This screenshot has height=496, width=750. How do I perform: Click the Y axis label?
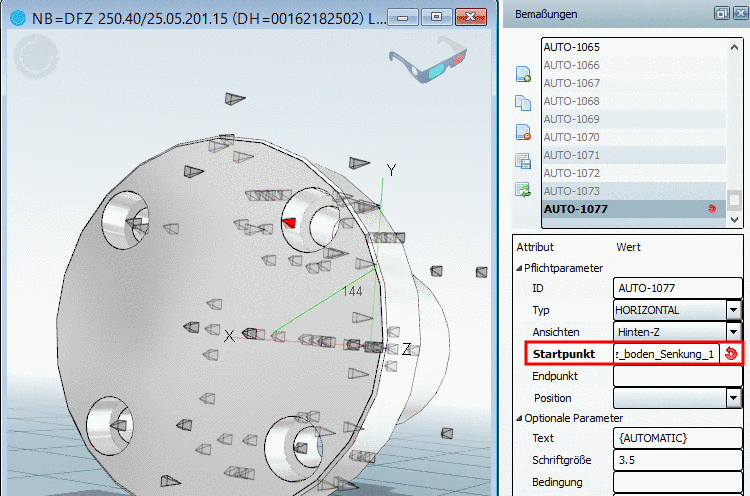(391, 170)
